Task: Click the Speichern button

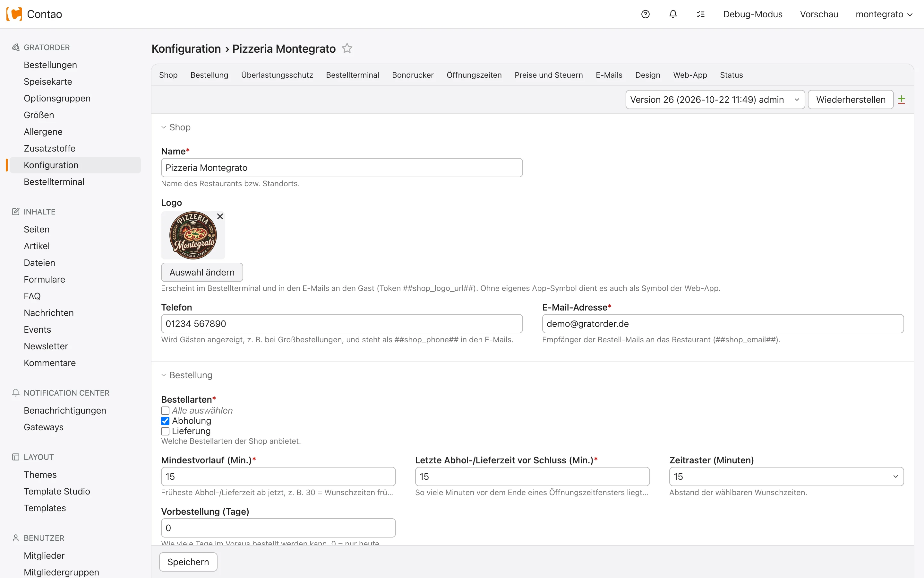Action: point(188,562)
